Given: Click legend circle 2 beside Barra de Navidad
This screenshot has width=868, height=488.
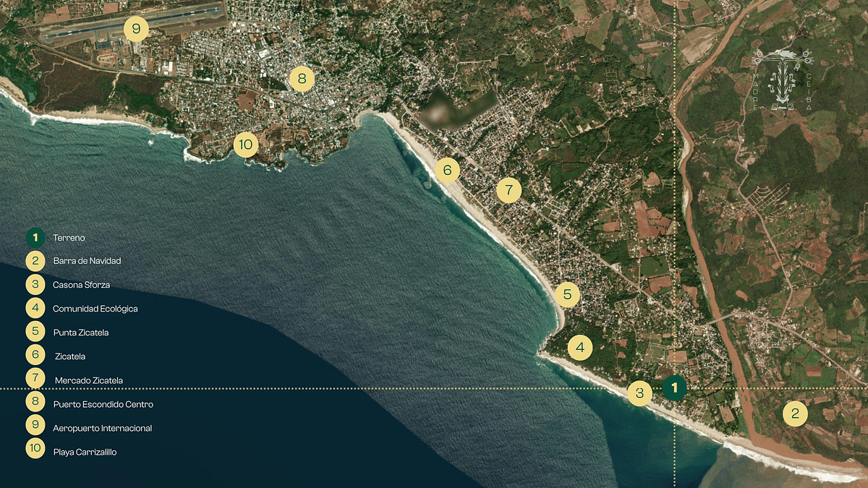Looking at the screenshot, I should (x=35, y=260).
